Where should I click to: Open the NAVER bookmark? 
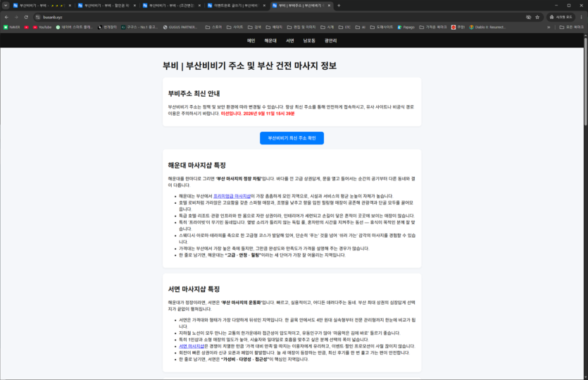(x=12, y=27)
